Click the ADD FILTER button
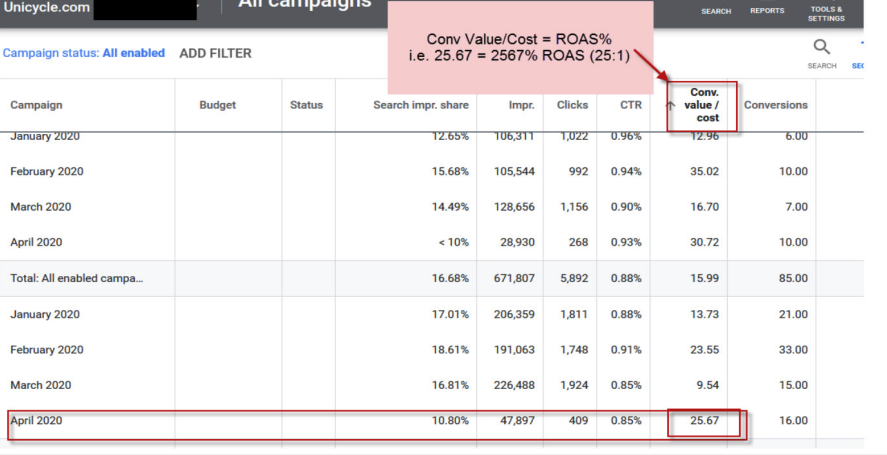The width and height of the screenshot is (887, 455). [215, 53]
